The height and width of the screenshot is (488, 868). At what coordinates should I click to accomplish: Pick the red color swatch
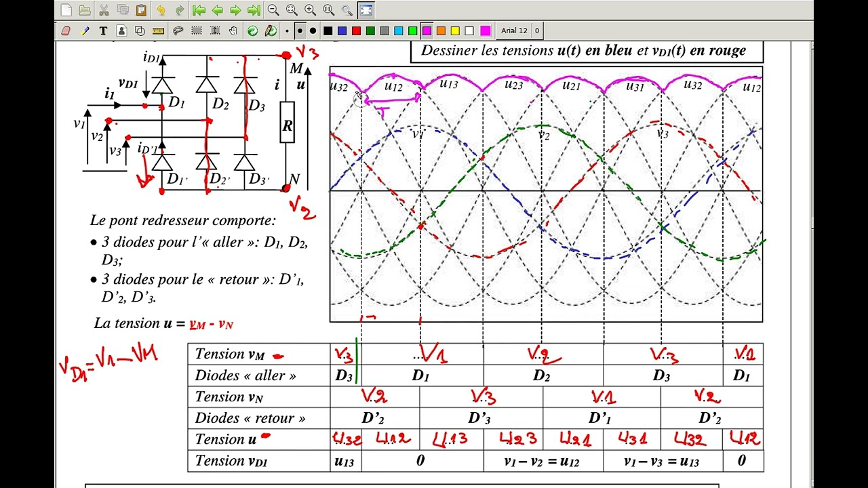356,30
